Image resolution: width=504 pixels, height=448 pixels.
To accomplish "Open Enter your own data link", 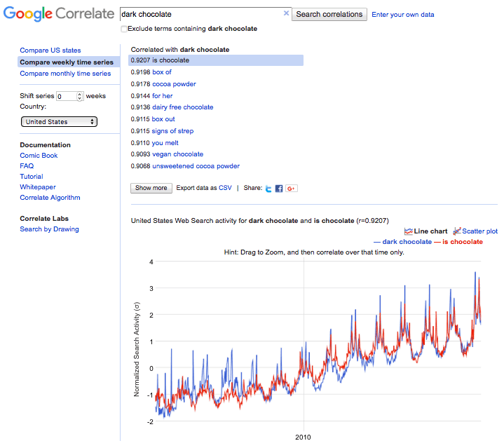I will click(403, 15).
